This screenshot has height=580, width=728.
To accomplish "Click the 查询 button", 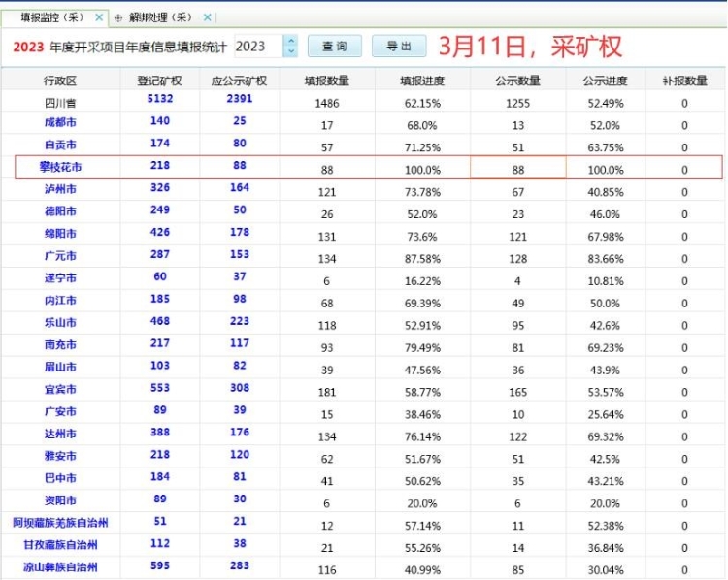I will click(x=334, y=47).
